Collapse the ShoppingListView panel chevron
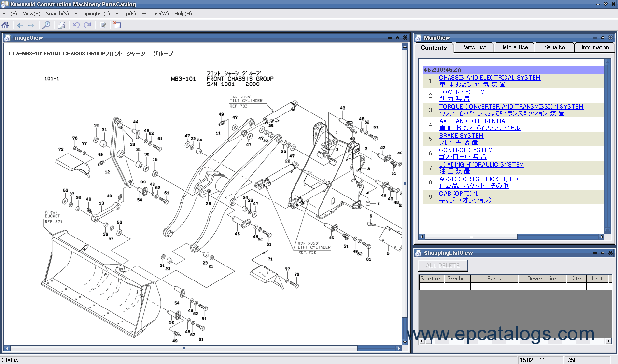618x364 pixels. (x=603, y=252)
